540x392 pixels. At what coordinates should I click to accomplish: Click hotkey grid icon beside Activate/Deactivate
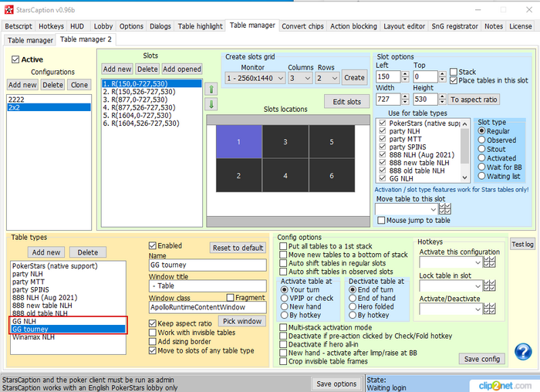[x=489, y=309]
